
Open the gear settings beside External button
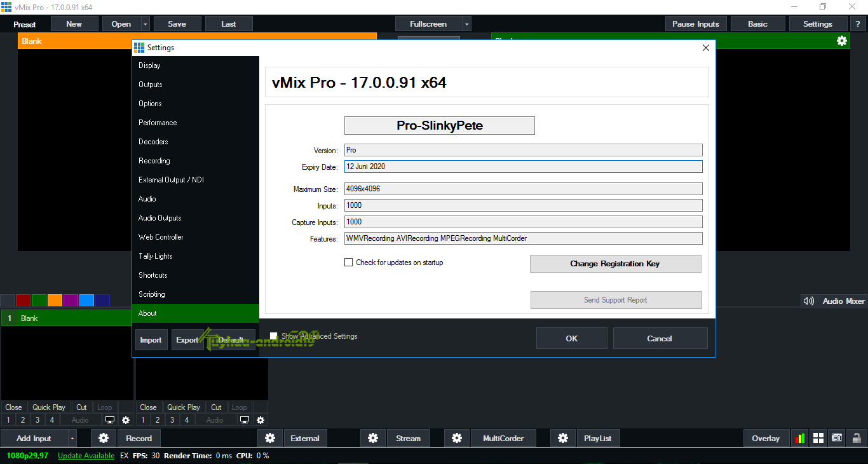click(x=270, y=438)
